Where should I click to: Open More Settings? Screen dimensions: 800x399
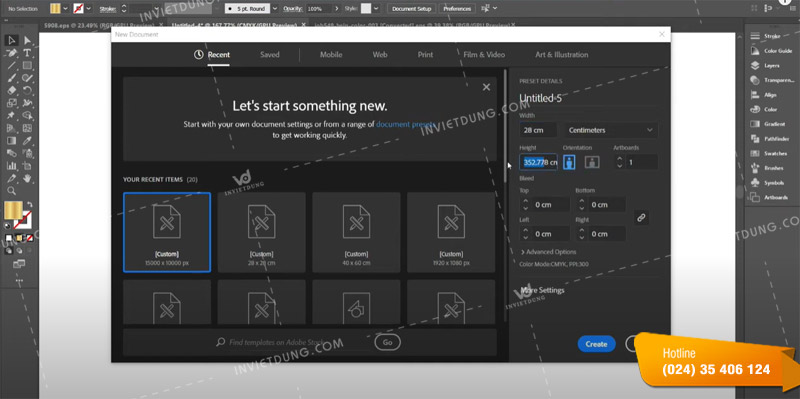point(542,290)
